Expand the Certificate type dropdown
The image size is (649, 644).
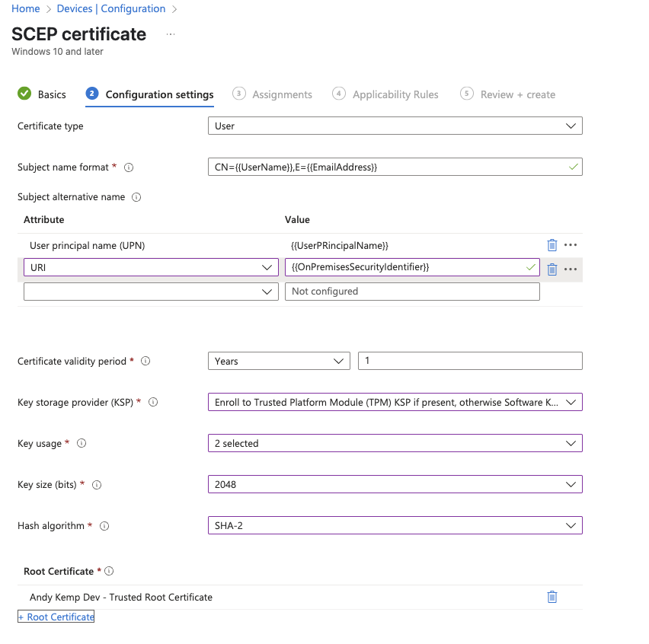pyautogui.click(x=395, y=126)
